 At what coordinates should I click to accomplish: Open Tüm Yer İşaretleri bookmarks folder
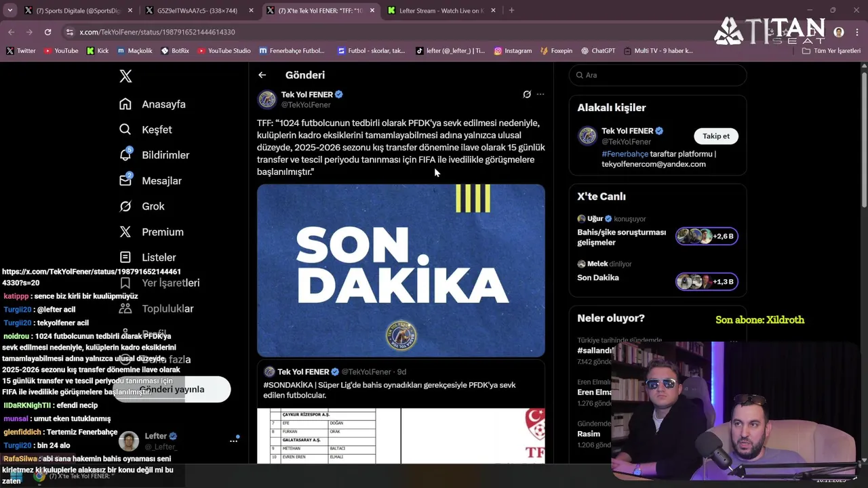(831, 51)
